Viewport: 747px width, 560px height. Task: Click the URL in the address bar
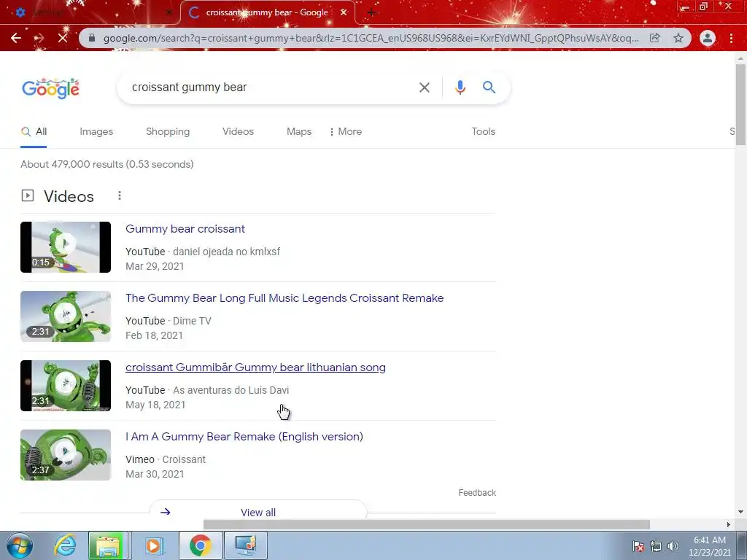[x=371, y=38]
